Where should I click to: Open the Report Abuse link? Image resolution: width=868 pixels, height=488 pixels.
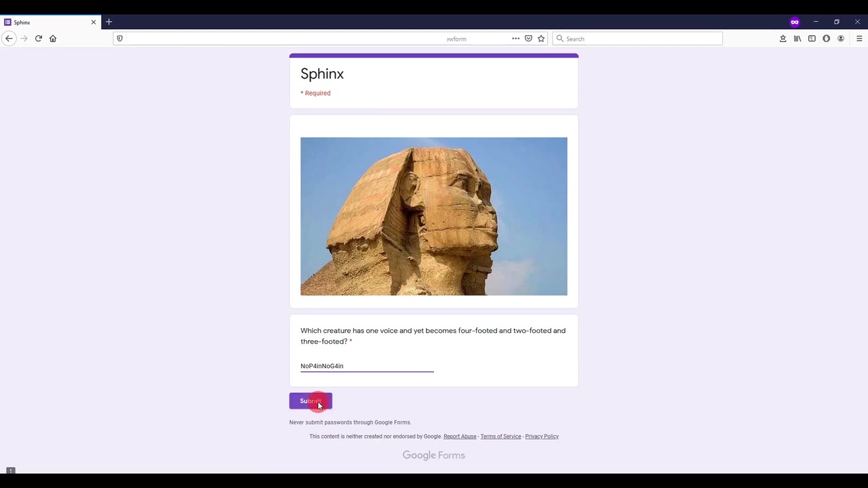(460, 436)
